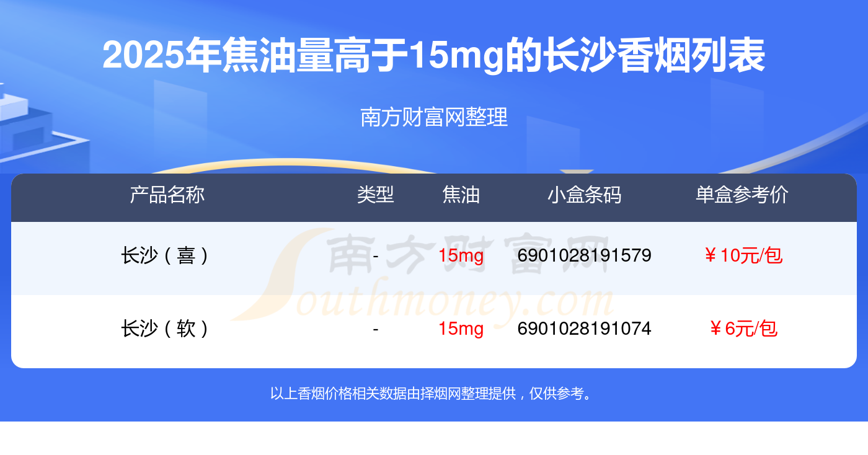
Task: Click the 南方财富网整理 subtitle
Action: point(434,117)
